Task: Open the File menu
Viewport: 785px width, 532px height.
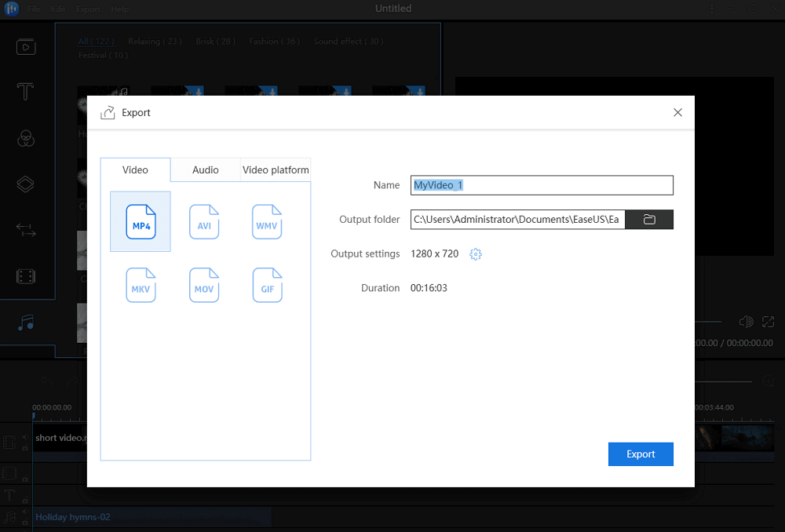Action: [34, 9]
